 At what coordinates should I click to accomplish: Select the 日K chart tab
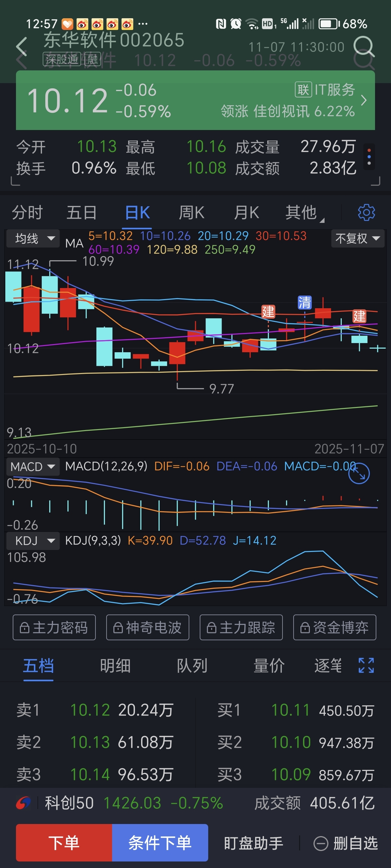pyautogui.click(x=138, y=213)
